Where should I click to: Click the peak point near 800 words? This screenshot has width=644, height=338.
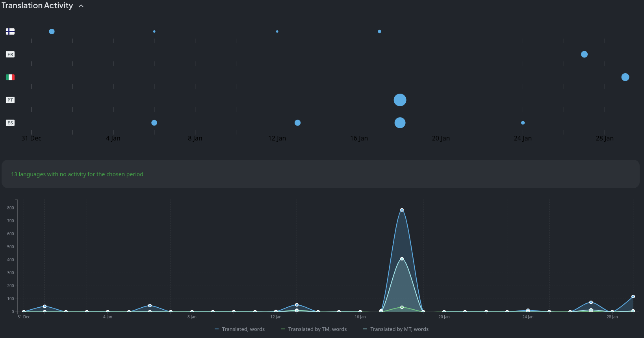(402, 210)
